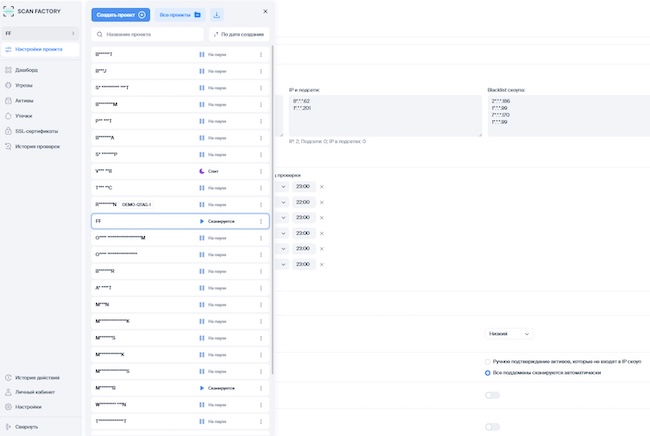Toggle the first switch below the radio options
The width and height of the screenshot is (650, 436).
pyautogui.click(x=492, y=395)
